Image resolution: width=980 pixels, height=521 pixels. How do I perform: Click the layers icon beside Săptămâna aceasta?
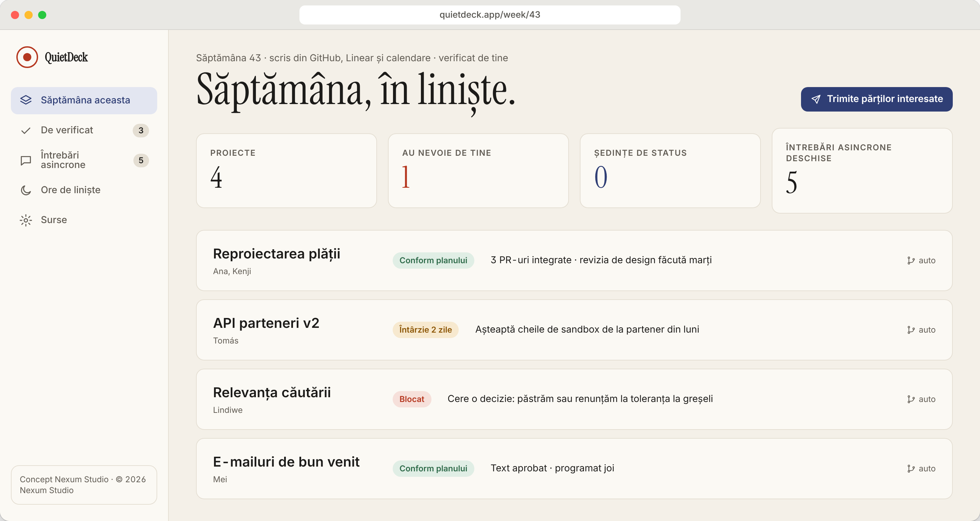click(x=26, y=100)
